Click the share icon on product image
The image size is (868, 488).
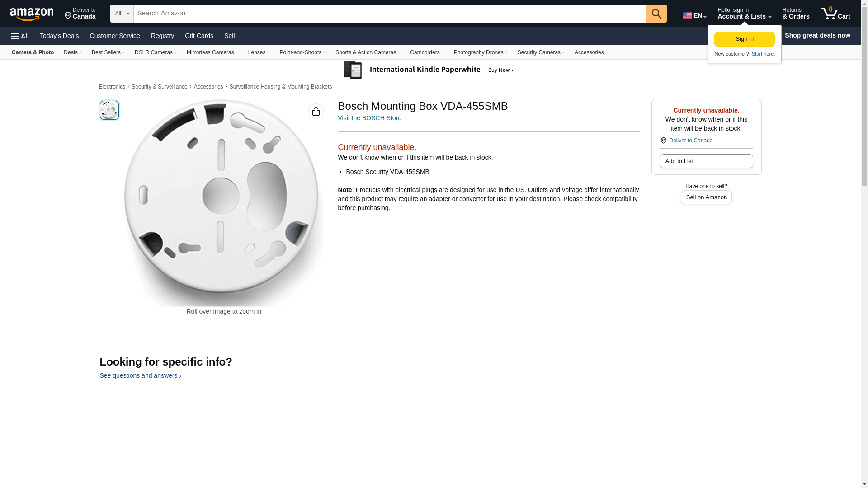[316, 111]
